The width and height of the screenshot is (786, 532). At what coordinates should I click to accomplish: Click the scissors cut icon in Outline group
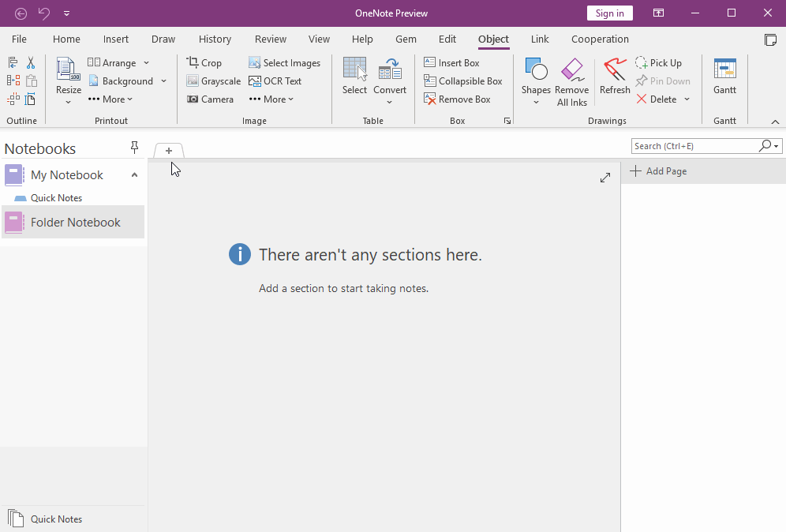(31, 62)
